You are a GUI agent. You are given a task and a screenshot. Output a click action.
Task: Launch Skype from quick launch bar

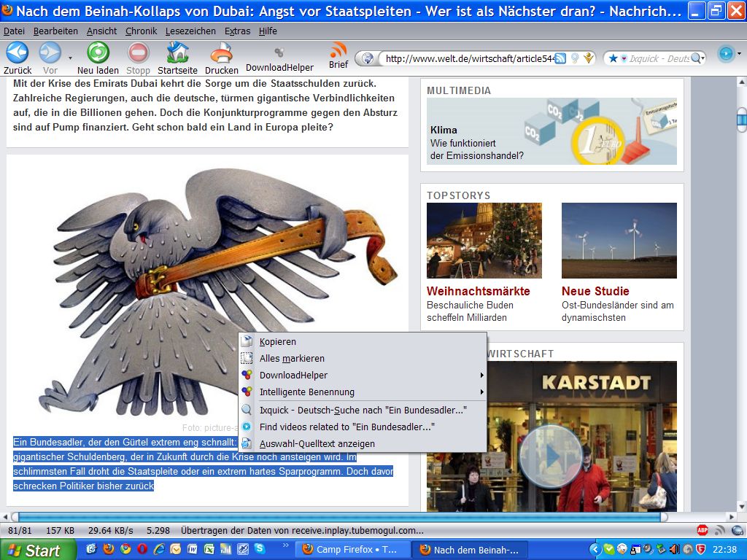point(260,548)
